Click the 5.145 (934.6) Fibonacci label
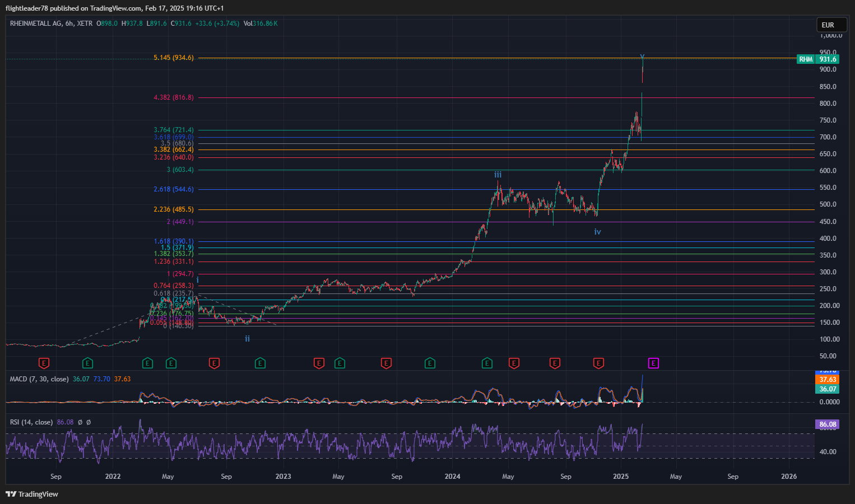 (174, 58)
